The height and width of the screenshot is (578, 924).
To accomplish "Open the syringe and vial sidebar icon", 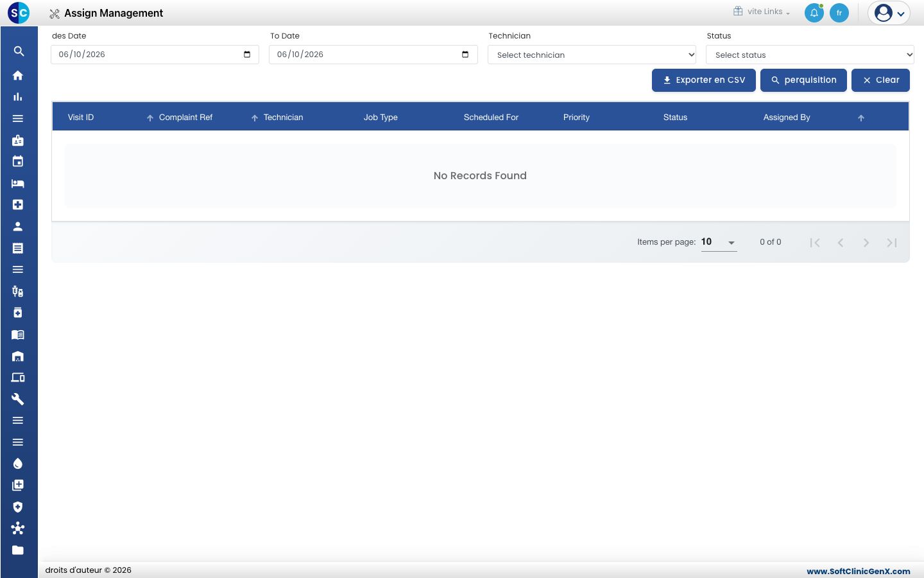I will coord(18,291).
